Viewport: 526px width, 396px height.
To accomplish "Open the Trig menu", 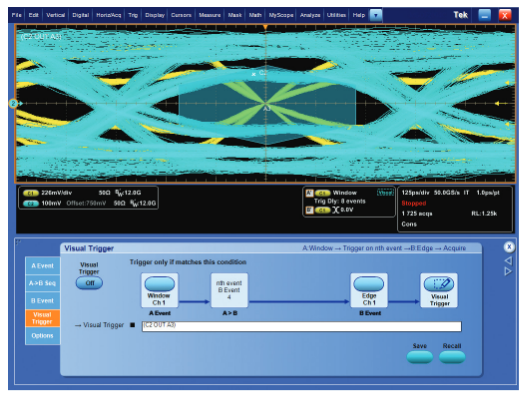I will coord(133,15).
